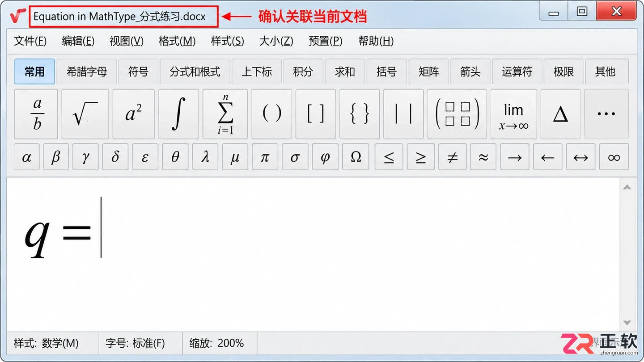Viewport: 644px width, 362px height.
Task: Insert the pi symbol
Action: 265,157
